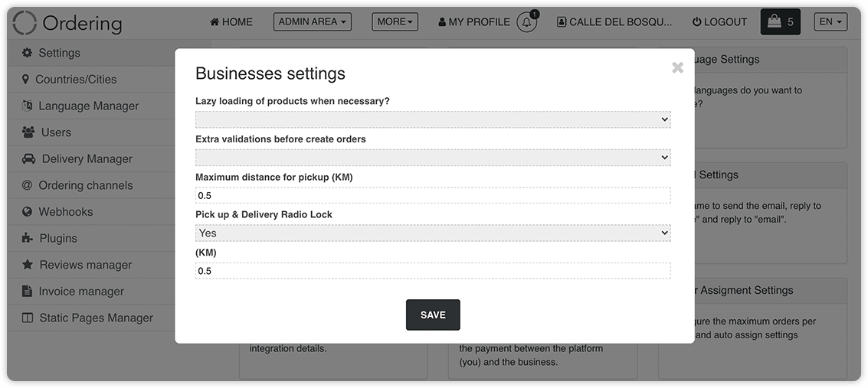Go to the HOME link

tap(231, 22)
